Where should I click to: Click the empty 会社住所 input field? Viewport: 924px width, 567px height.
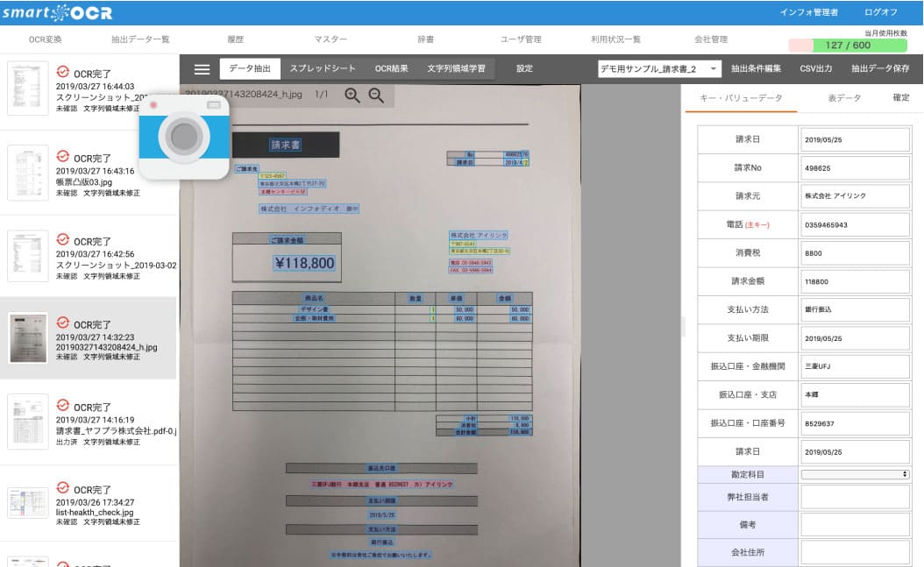(x=855, y=552)
